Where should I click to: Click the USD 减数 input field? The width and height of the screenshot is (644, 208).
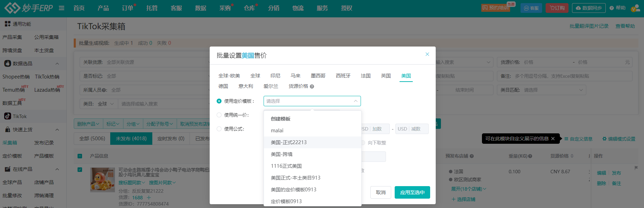point(412,129)
